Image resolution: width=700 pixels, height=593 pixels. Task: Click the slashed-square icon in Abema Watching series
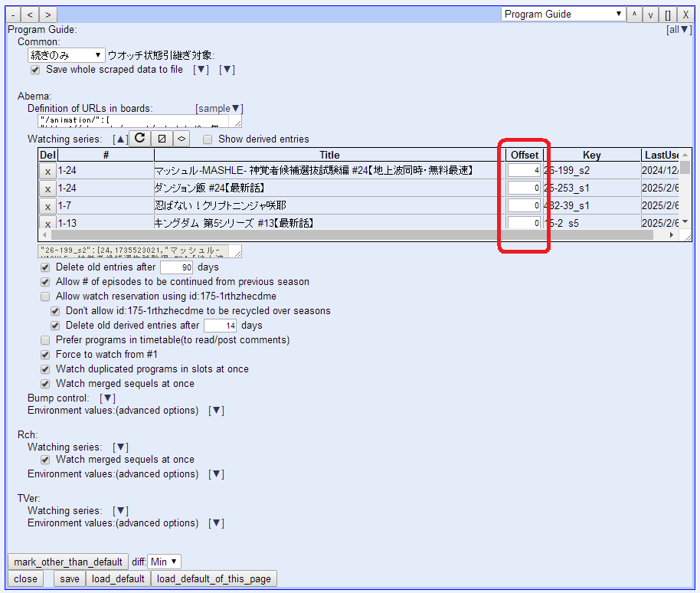(x=162, y=139)
